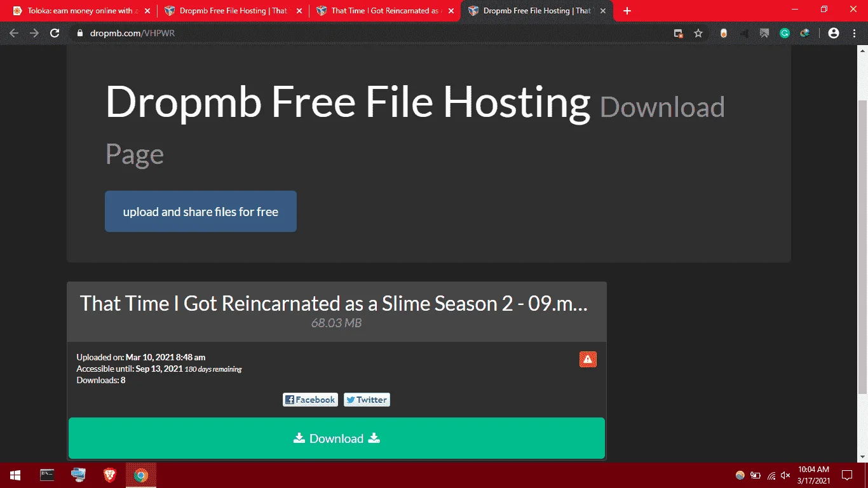Screen dimensions: 868x488
Task: Open the computer monitor taskbar icon
Action: [x=78, y=475]
